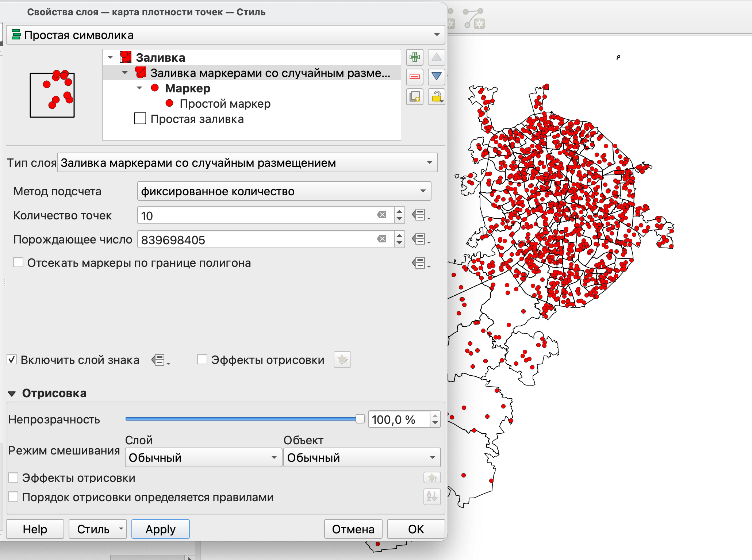Click the symbol levels sort icon
Viewport: 752px width, 560px height.
pyautogui.click(x=432, y=497)
